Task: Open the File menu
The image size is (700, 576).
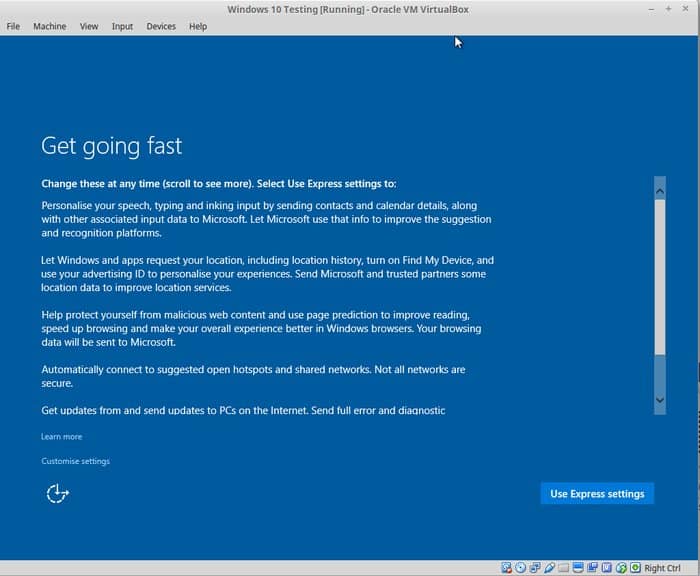Action: pos(13,26)
